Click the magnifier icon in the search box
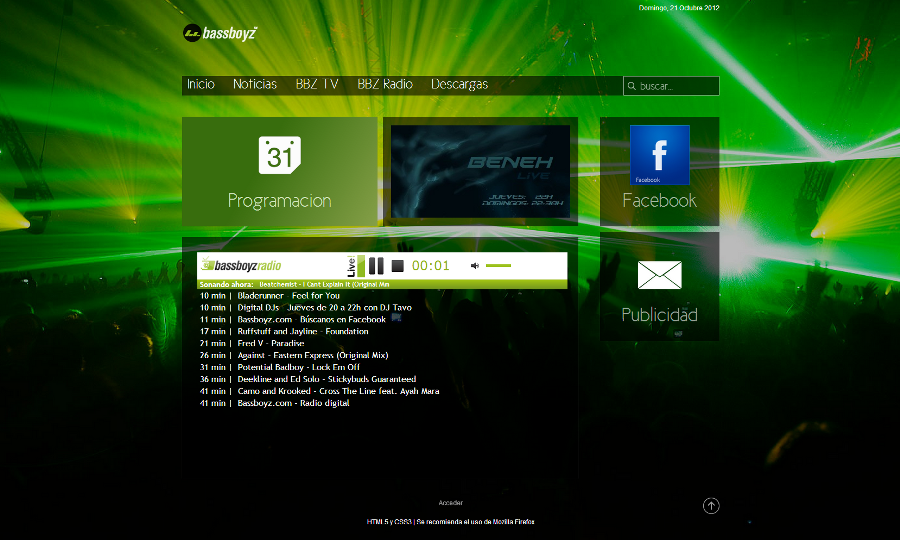The image size is (900, 540). coord(631,86)
